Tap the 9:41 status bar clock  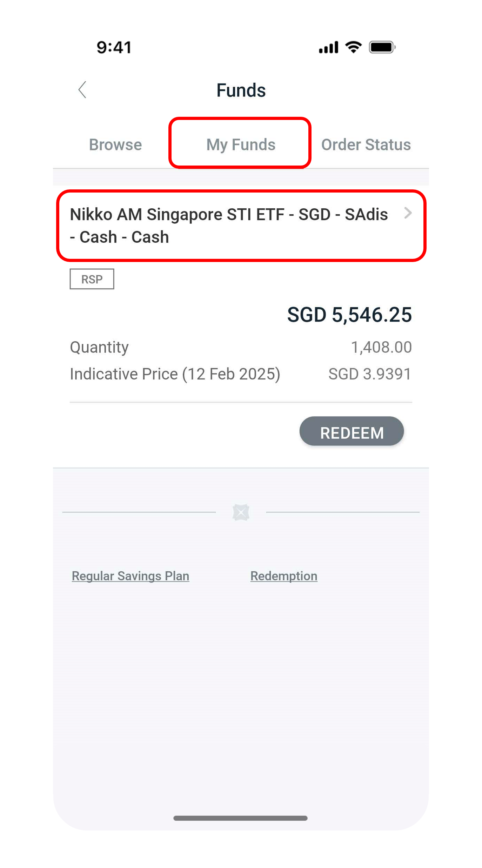pos(114,47)
